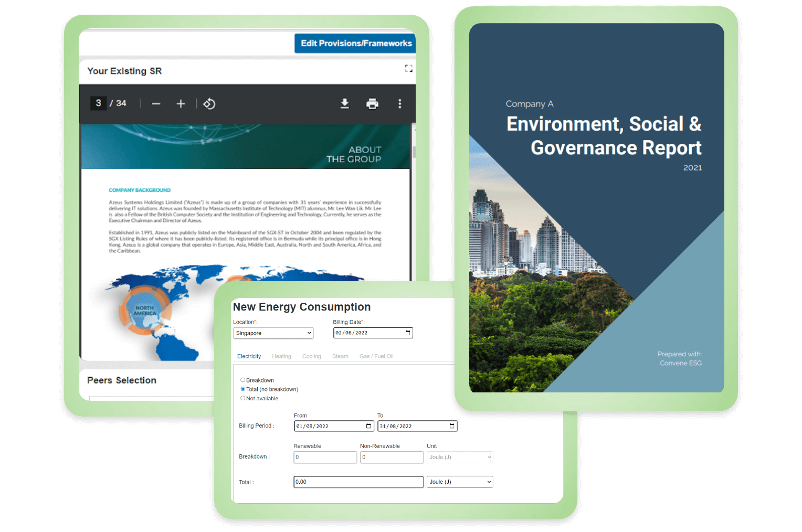Print the PDF using the printer icon
This screenshot has height=532, width=802.
point(372,104)
